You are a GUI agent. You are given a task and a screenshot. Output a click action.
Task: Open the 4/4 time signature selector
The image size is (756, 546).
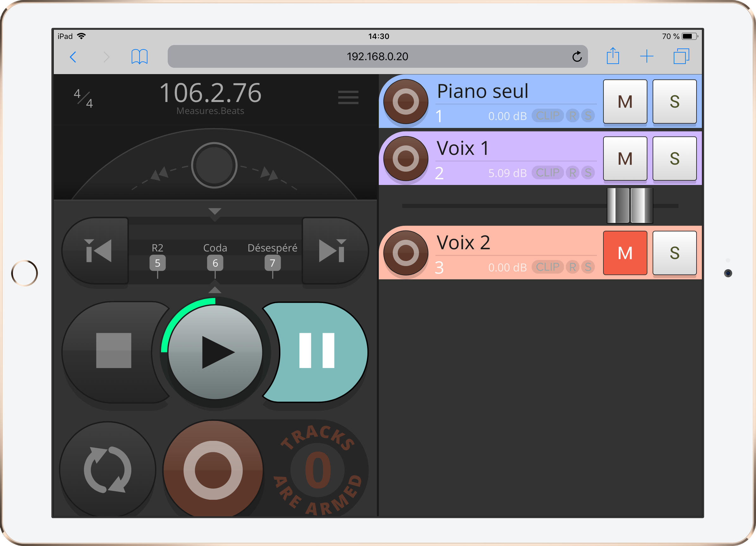pos(83,98)
